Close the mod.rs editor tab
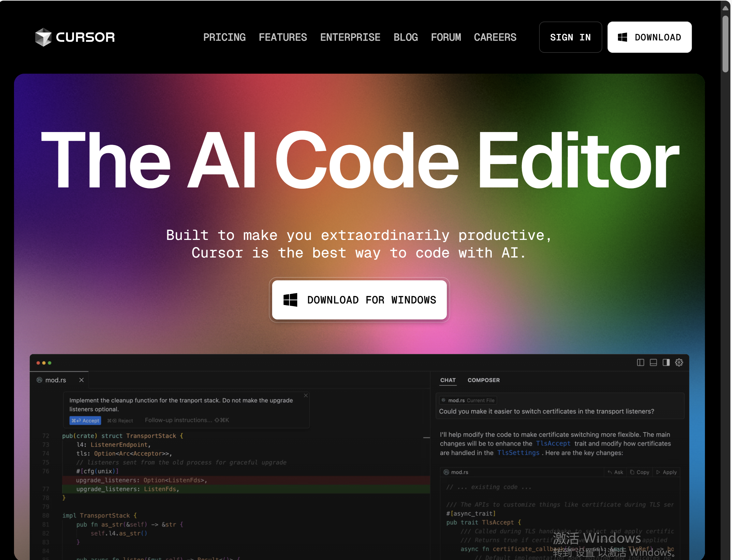Image resolution: width=732 pixels, height=560 pixels. 81,380
